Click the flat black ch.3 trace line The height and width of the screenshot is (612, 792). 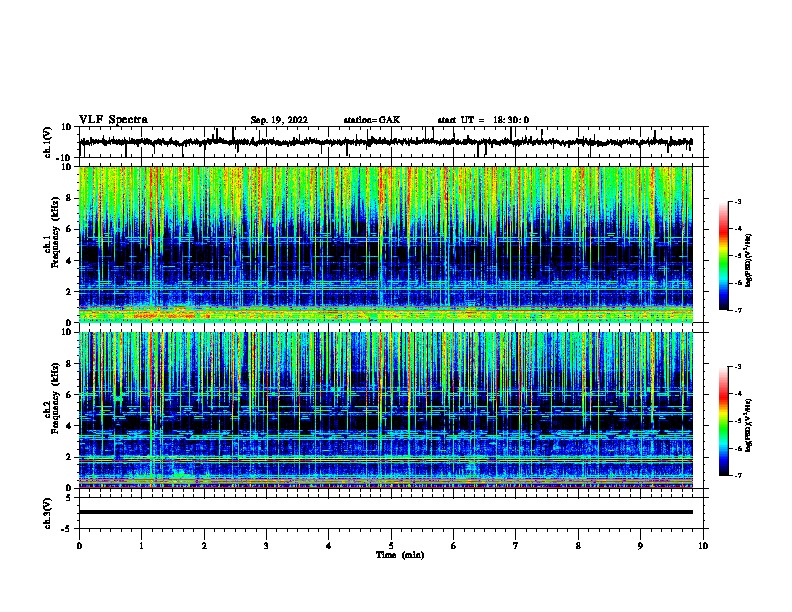pyautogui.click(x=386, y=512)
